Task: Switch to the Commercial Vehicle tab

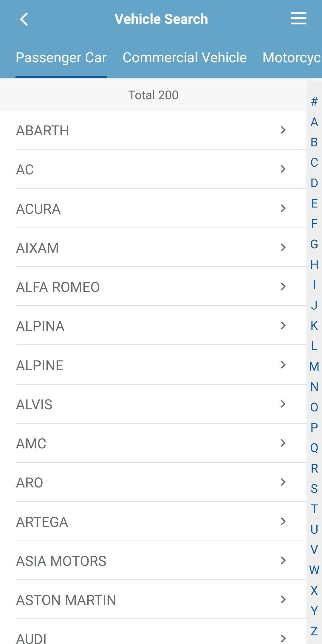Action: [x=185, y=58]
